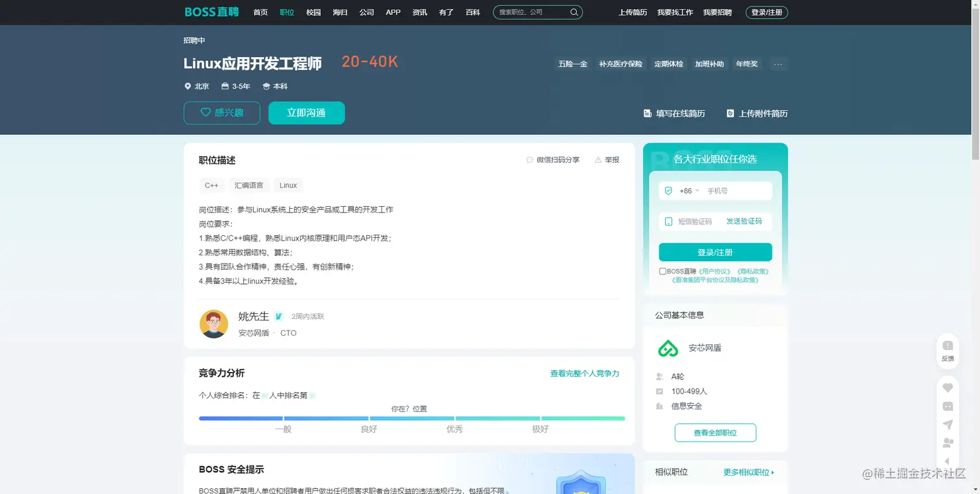Click the graduation cap icon beside 本科
The height and width of the screenshot is (494, 980).
click(x=266, y=86)
